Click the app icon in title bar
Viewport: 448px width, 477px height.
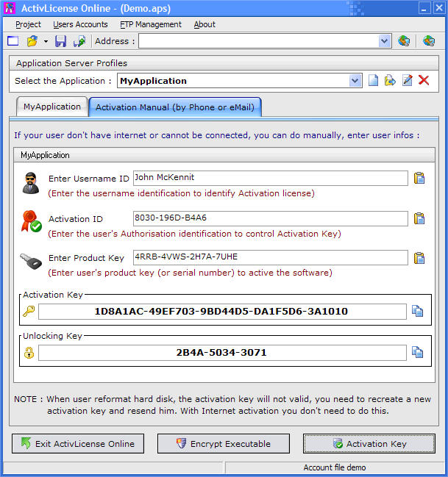pyautogui.click(x=10, y=8)
